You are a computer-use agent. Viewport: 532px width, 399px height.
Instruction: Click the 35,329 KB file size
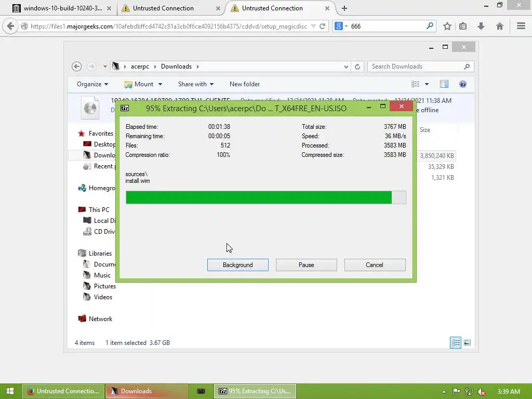tap(441, 167)
